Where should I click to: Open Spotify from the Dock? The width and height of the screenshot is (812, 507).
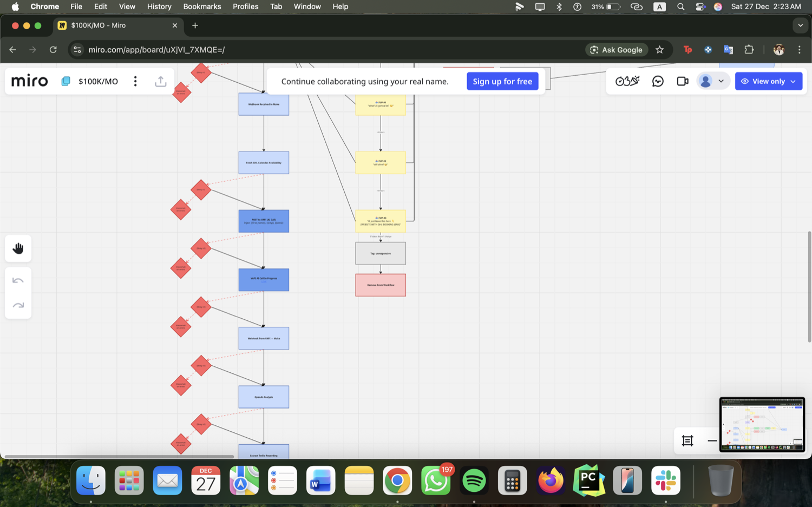(474, 480)
